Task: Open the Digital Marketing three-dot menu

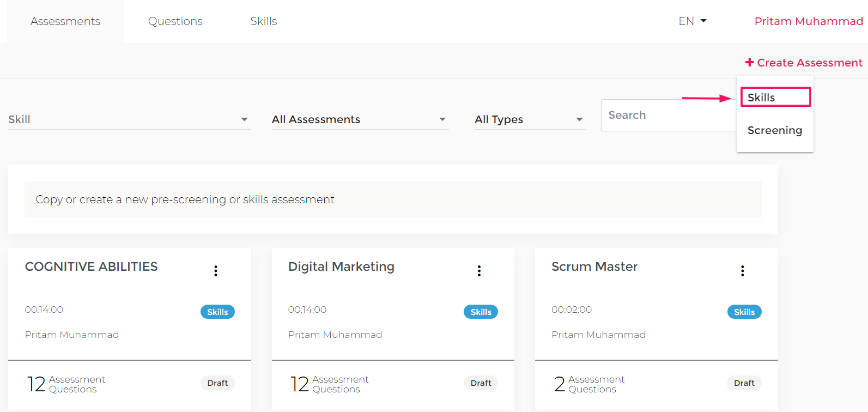Action: 479,271
